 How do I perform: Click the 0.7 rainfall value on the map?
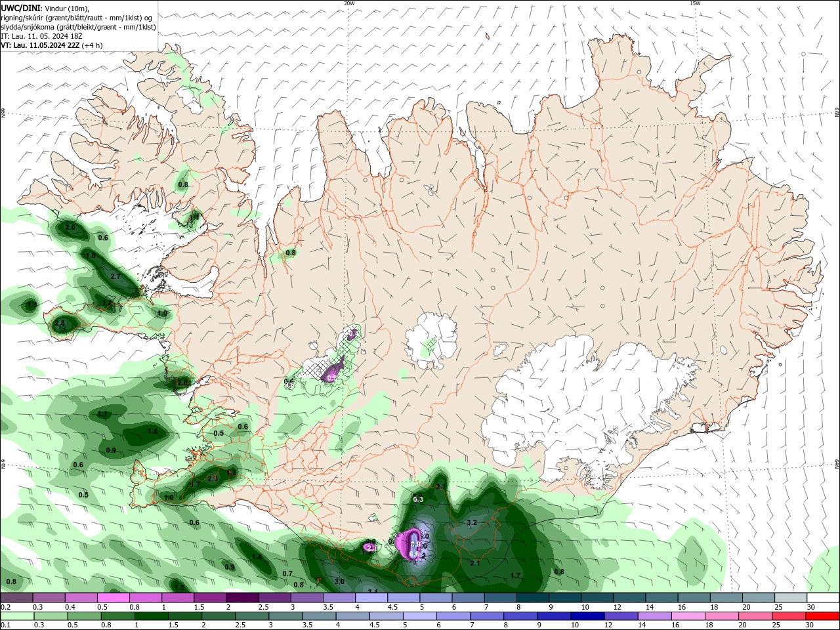(287, 574)
